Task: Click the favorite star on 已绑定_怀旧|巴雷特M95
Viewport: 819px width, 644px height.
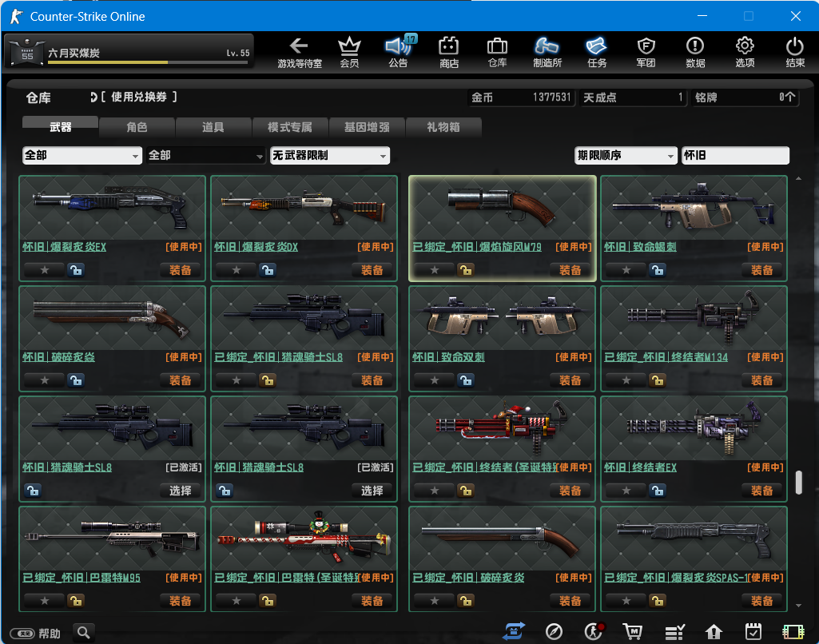Action: pos(45,601)
